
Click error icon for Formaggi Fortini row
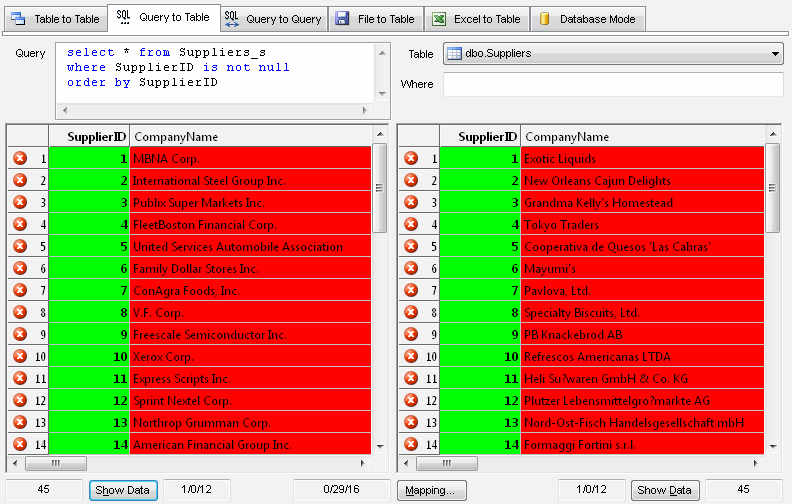(x=411, y=444)
